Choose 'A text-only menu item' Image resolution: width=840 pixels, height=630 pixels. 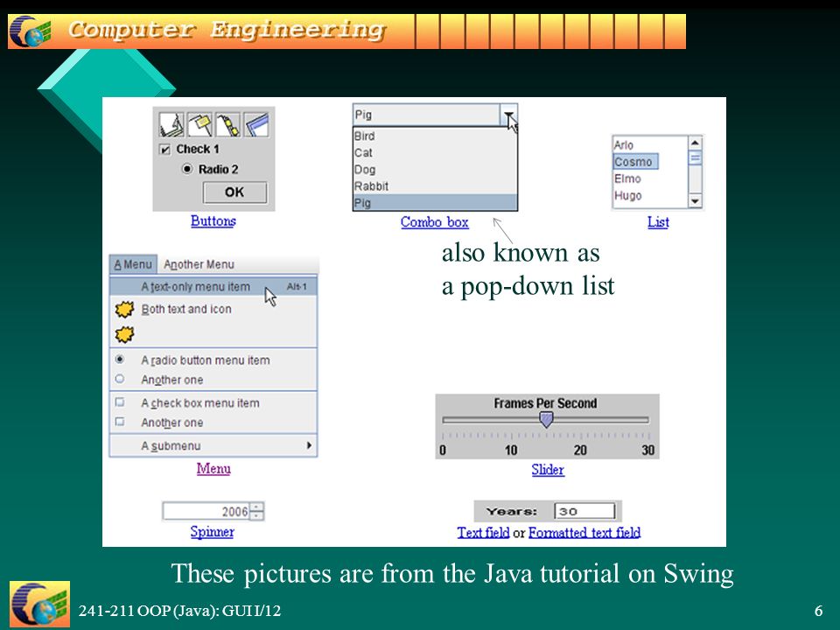point(213,287)
